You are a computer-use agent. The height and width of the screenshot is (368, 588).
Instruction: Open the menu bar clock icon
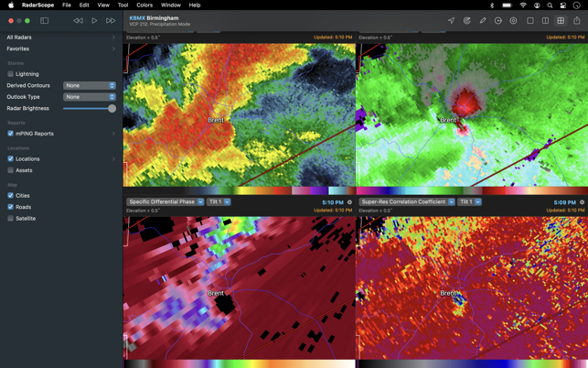(577, 5)
